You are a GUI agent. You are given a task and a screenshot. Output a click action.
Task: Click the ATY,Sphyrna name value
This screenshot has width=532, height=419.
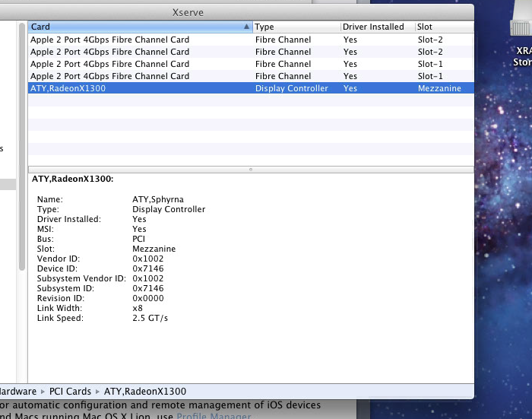pyautogui.click(x=158, y=199)
